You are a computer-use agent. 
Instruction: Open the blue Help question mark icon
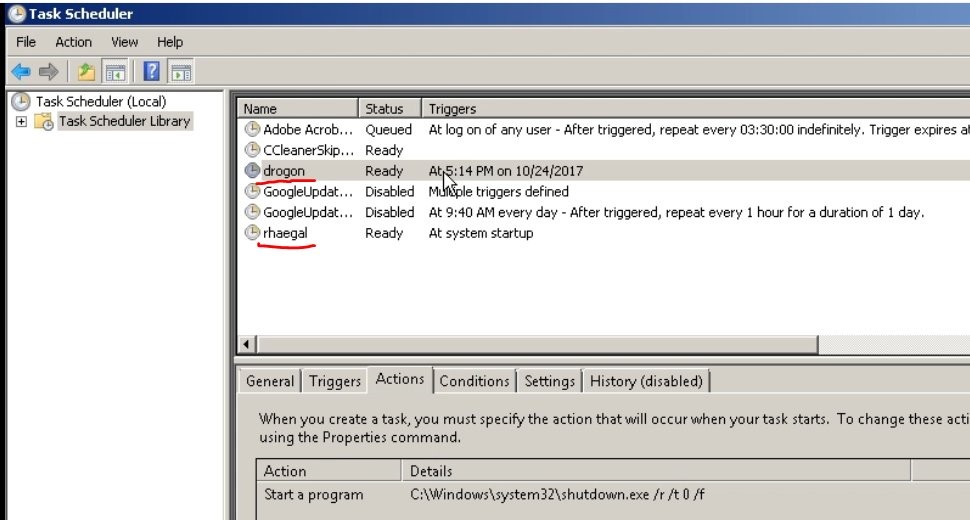point(152,72)
